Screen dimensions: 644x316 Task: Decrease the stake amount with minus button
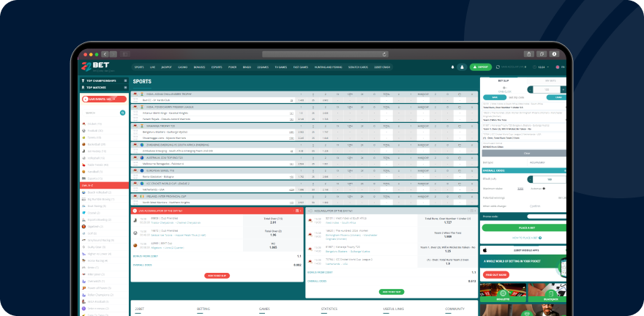pyautogui.click(x=531, y=179)
